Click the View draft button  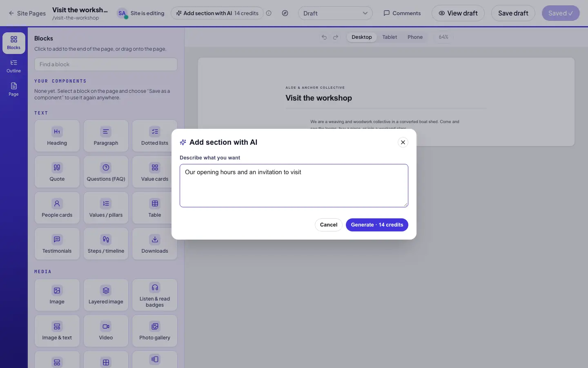(458, 13)
